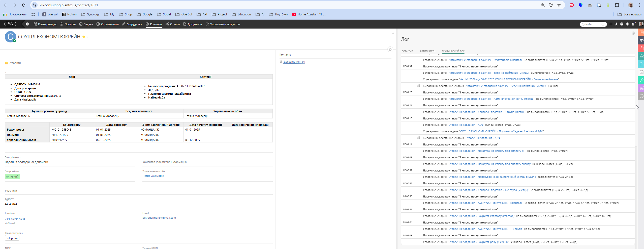Select the Технический лог tab
Image resolution: width=644 pixels, height=249 pixels.
tap(453, 51)
